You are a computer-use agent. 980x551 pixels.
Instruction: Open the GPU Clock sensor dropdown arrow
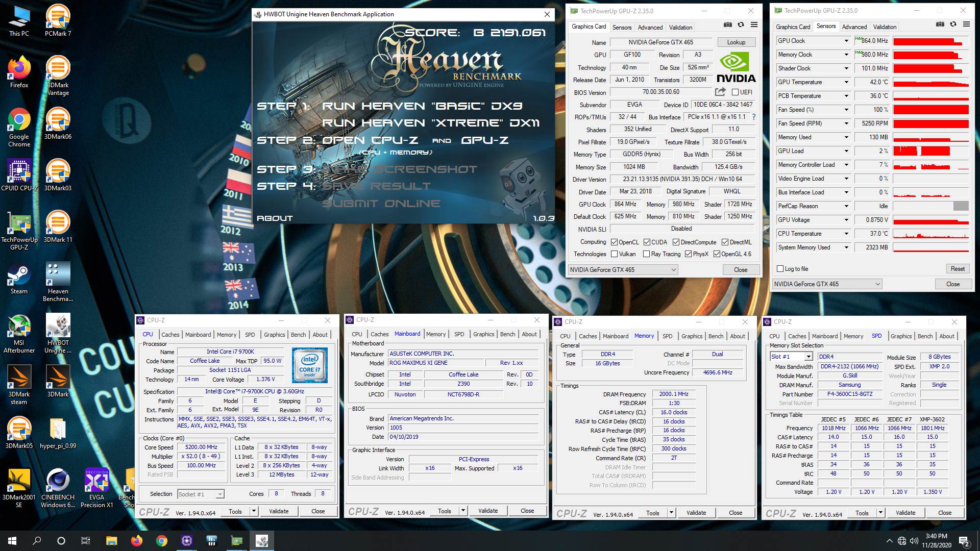(846, 41)
